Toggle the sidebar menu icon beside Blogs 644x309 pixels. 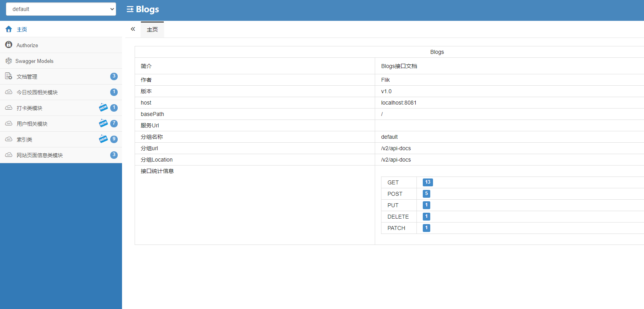pos(130,9)
